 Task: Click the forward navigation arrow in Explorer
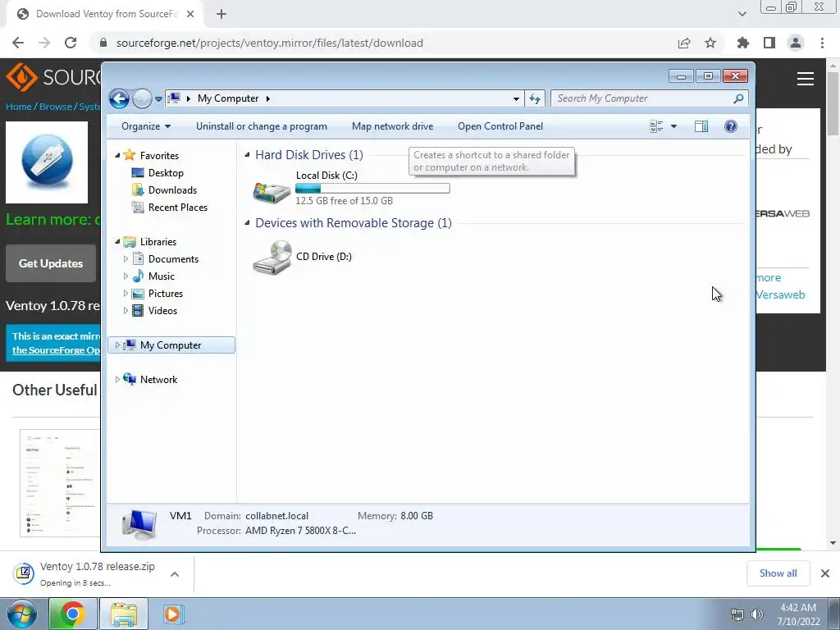(x=142, y=98)
